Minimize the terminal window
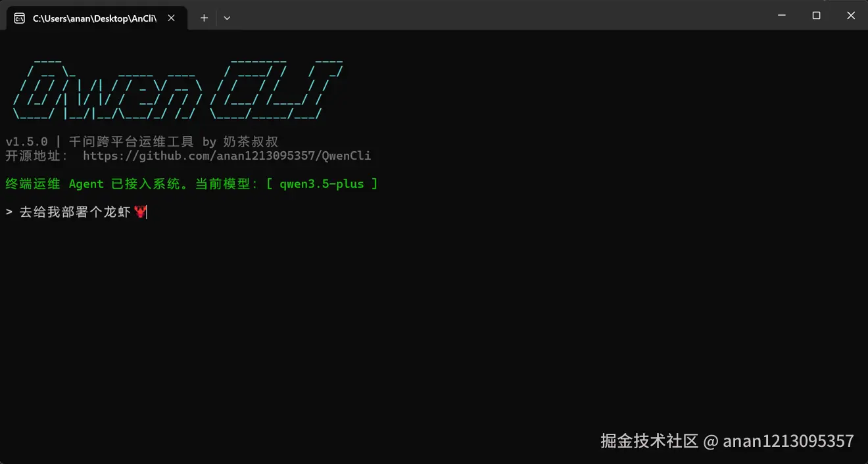Image resolution: width=868 pixels, height=464 pixels. (781, 14)
